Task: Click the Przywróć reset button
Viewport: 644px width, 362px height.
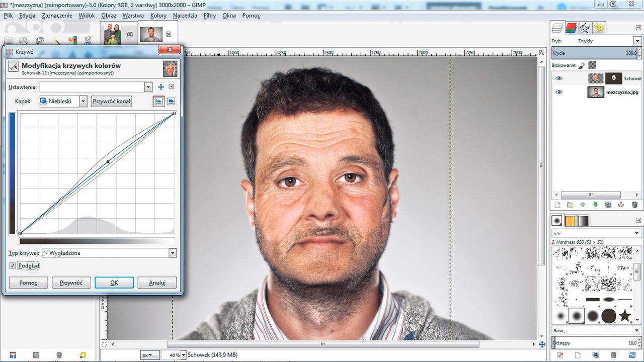Action: 71,283
